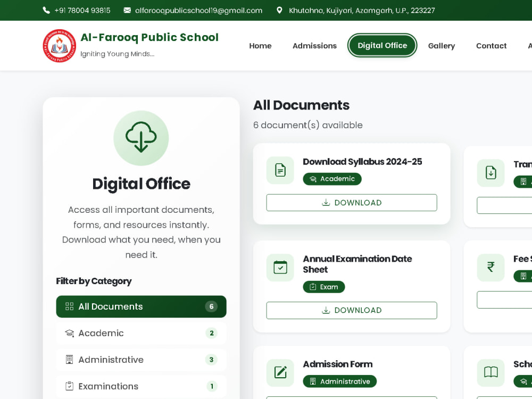
Task: Filter by Examinations category
Action: [x=141, y=386]
